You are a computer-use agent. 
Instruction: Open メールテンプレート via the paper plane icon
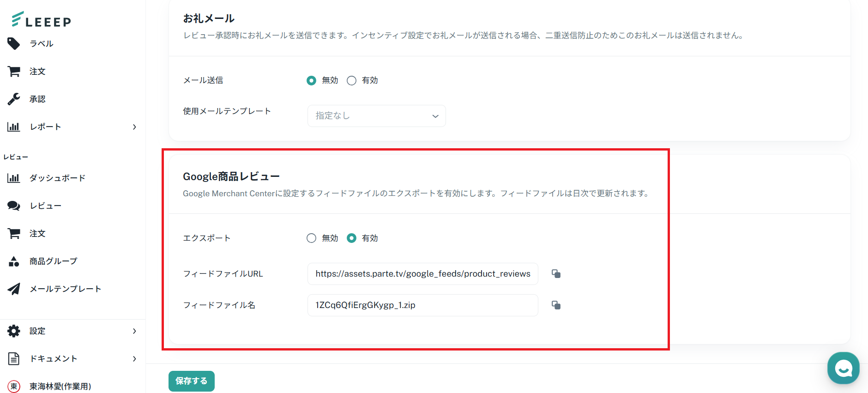coord(14,289)
